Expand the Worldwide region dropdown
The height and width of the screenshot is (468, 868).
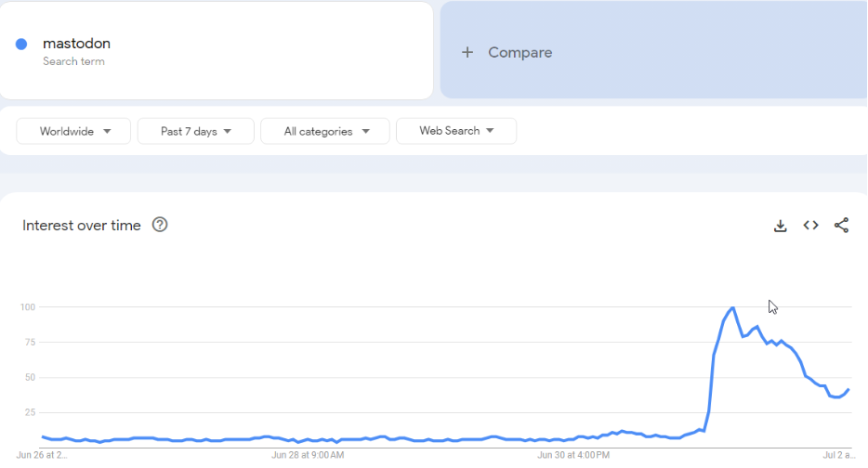coord(73,131)
